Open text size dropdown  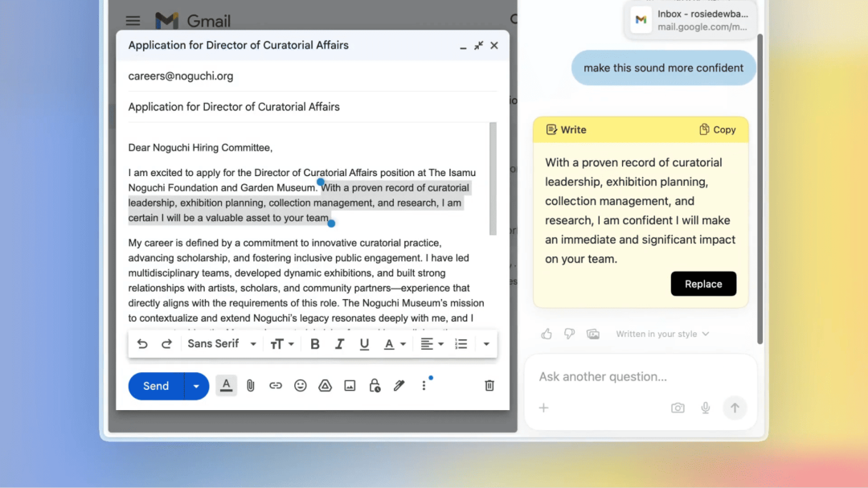(x=282, y=344)
